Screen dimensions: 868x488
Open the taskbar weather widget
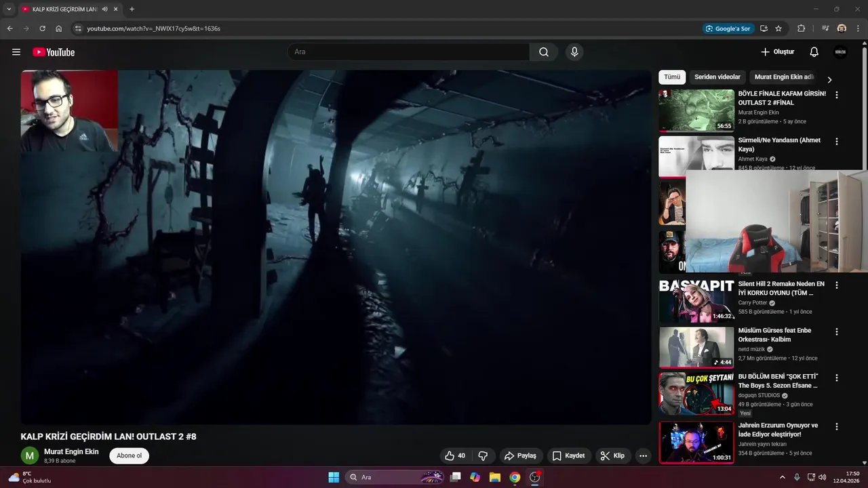(x=28, y=477)
